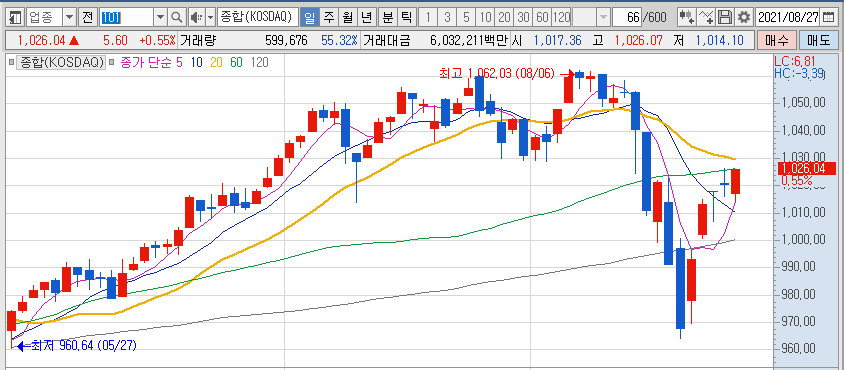
Task: Switch to 월 (monthly) chart period
Action: coord(347,18)
